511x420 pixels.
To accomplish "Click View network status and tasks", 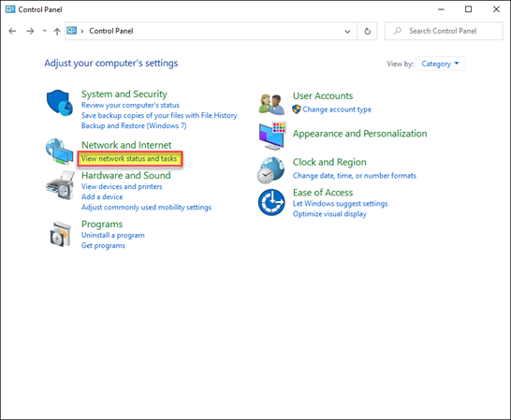I will point(129,159).
